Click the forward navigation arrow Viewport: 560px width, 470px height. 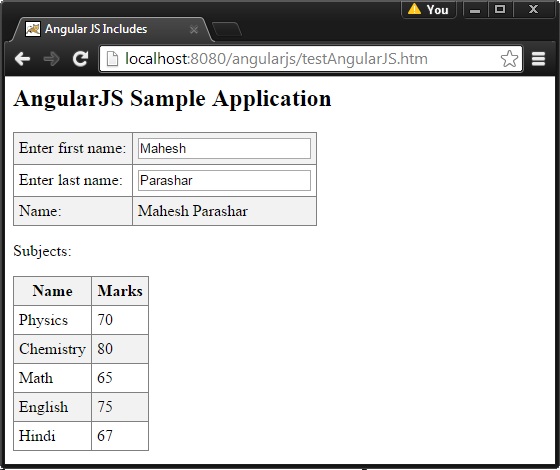[51, 59]
